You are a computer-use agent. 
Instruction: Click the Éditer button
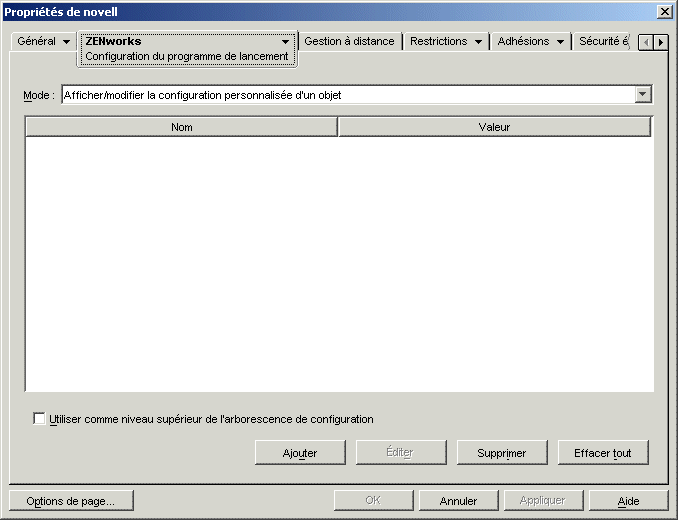[401, 453]
